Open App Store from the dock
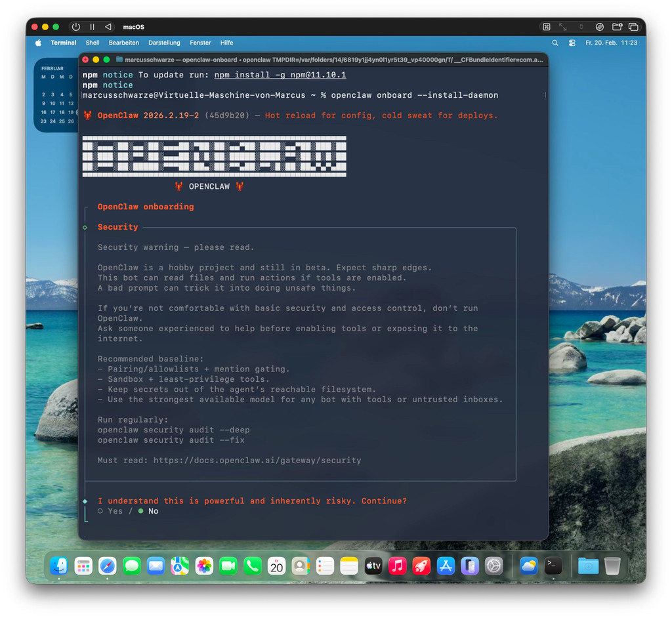The height and width of the screenshot is (618, 672). (446, 566)
